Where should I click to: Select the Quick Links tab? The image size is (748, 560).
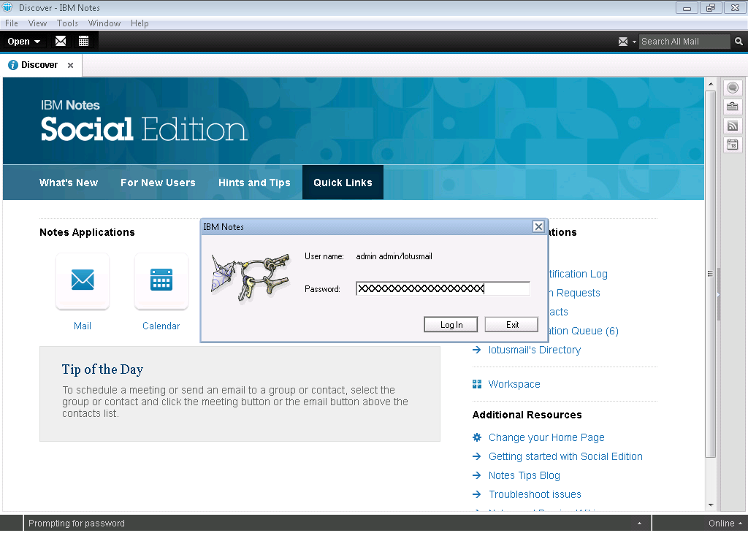(343, 183)
